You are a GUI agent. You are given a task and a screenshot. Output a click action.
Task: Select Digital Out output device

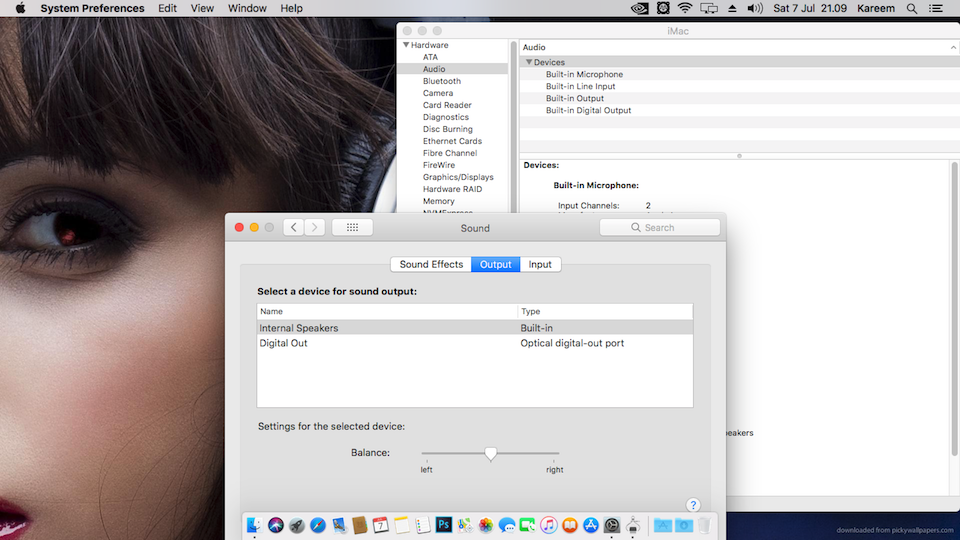point(284,343)
